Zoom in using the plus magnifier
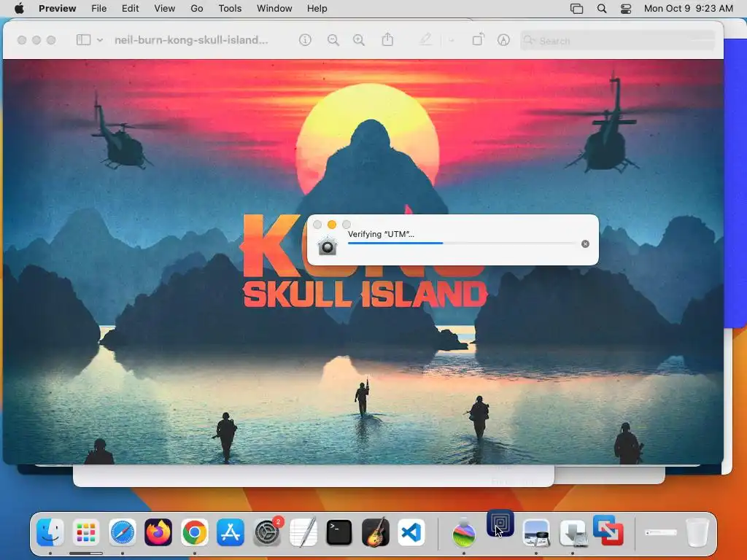 [x=359, y=40]
